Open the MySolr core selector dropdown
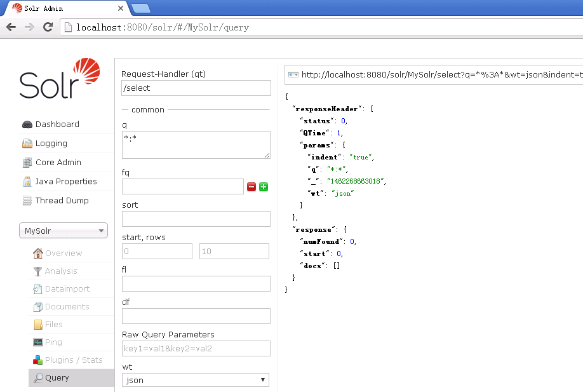The width and height of the screenshot is (583, 392). pyautogui.click(x=64, y=231)
